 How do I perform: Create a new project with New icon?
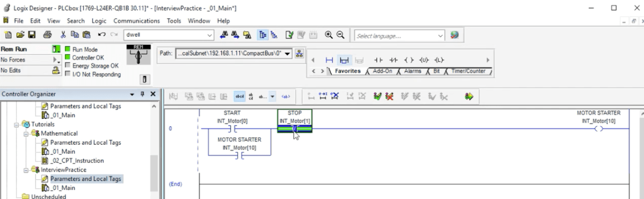(8, 35)
